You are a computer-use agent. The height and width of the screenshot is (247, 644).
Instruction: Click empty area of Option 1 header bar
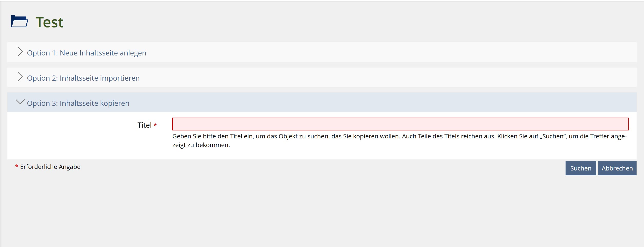tap(385, 52)
